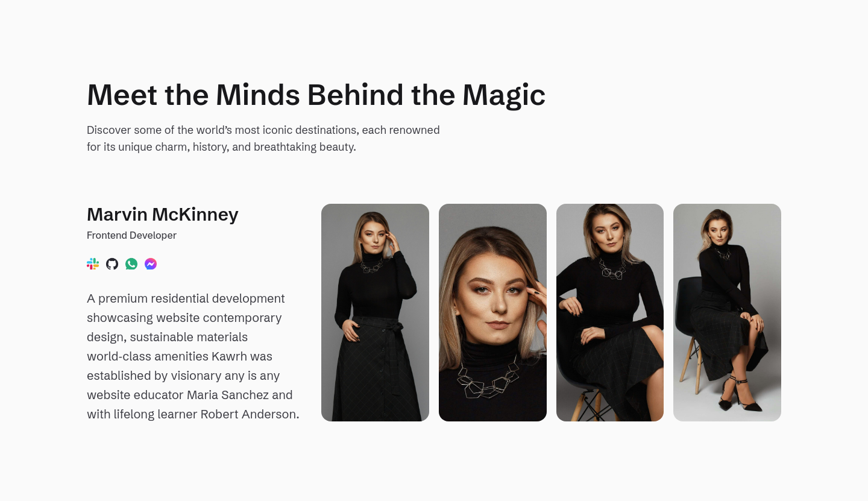The height and width of the screenshot is (501, 868).
Task: Click the green WhatsApp icon
Action: (131, 264)
